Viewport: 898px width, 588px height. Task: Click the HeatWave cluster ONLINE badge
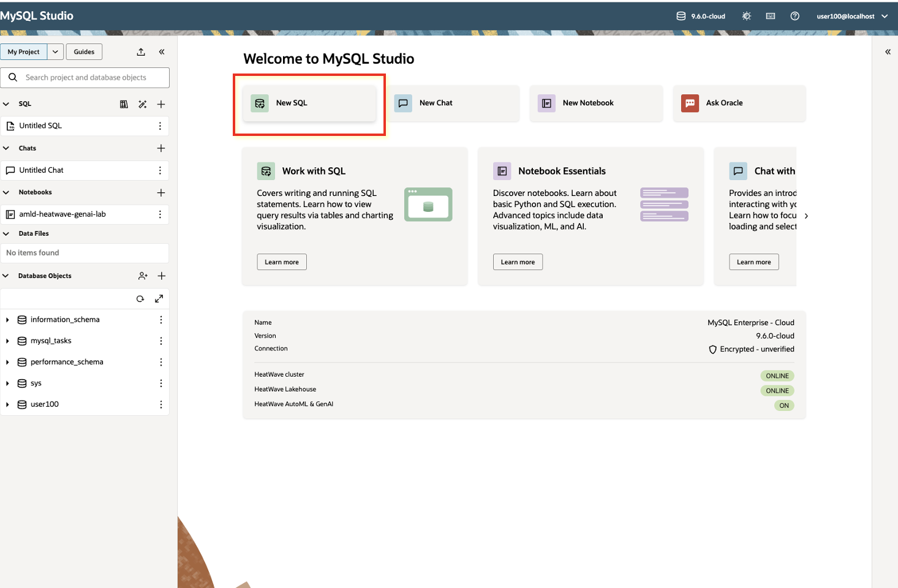tap(777, 376)
